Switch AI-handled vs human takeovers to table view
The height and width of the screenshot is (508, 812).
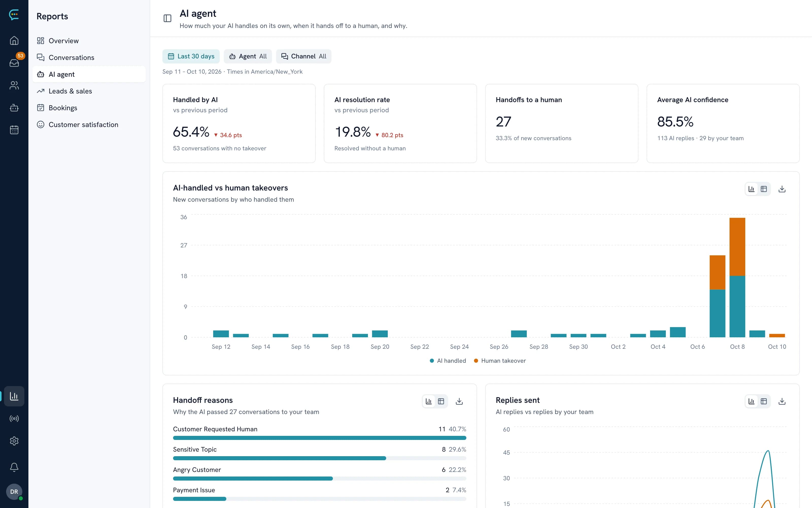point(764,189)
